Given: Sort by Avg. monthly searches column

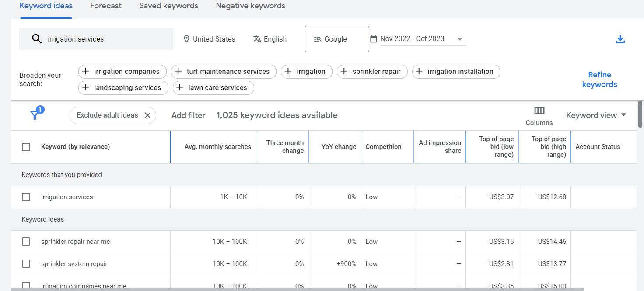Looking at the screenshot, I should coord(218,147).
